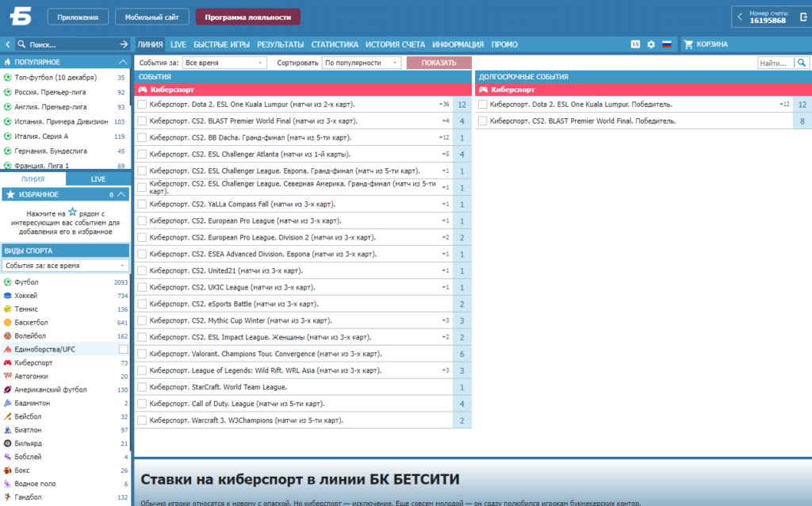Switch to the sidebar LIVE tab
812x506 pixels.
click(x=98, y=179)
